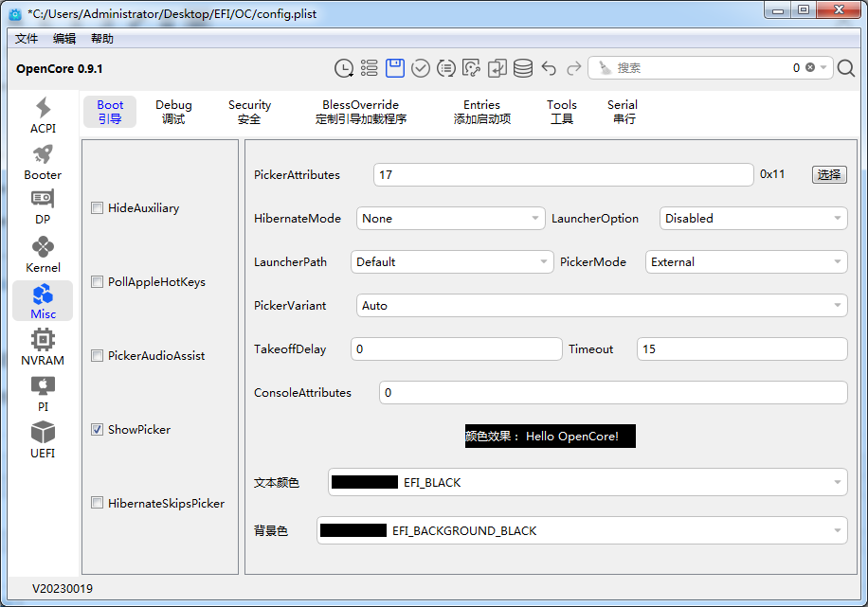Screen dimensions: 868x607
Task: Switch to the Security tab
Action: [249, 112]
